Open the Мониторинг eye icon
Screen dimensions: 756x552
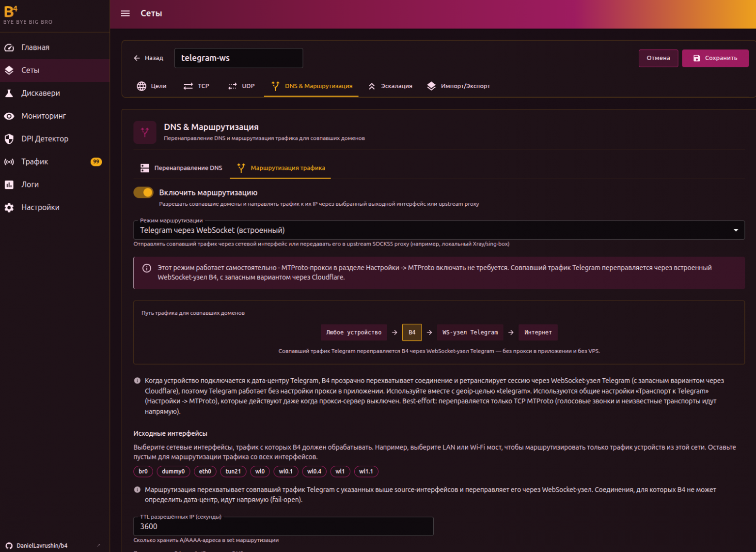(9, 116)
